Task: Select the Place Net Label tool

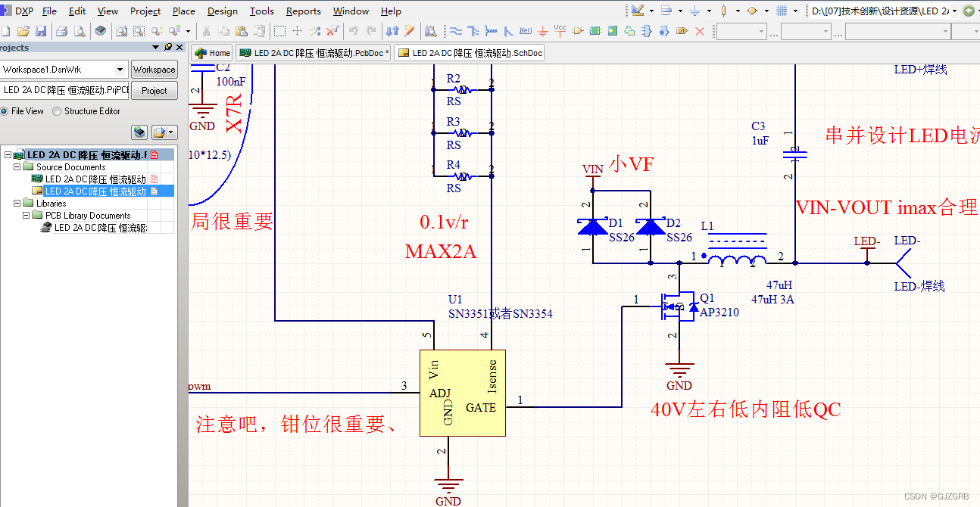Action: click(x=526, y=30)
